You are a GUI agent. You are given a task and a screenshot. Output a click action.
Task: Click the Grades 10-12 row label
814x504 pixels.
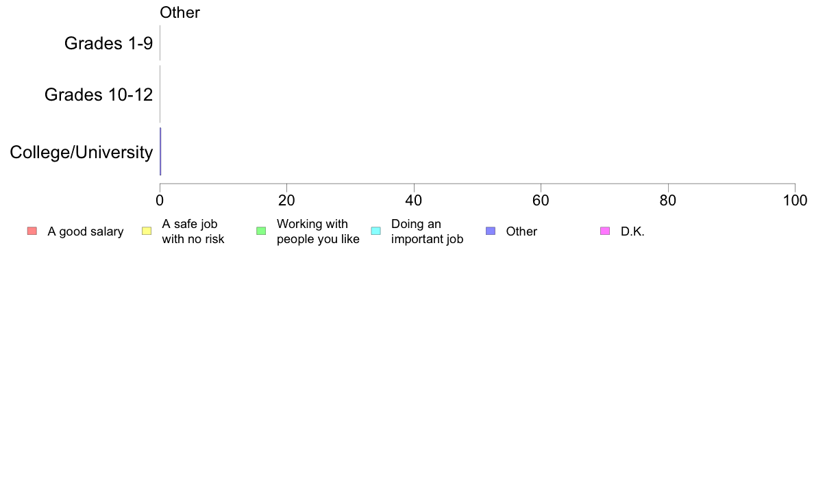pos(99,94)
